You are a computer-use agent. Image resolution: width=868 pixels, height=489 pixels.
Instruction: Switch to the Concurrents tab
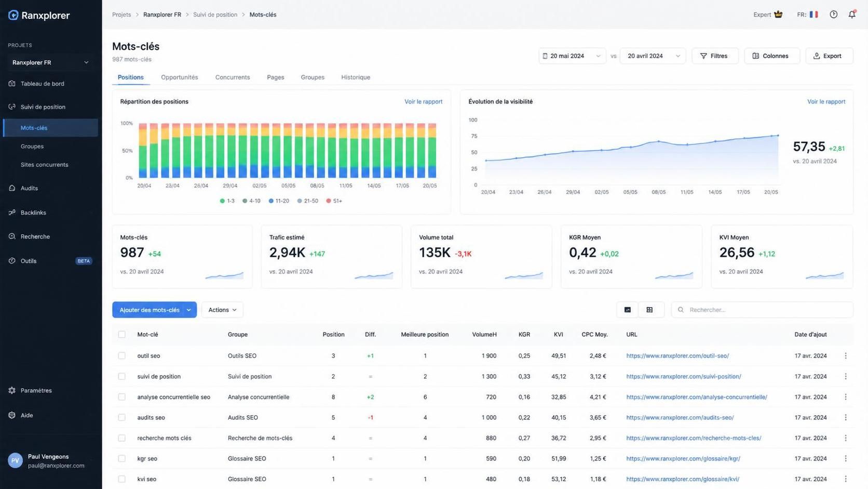233,77
